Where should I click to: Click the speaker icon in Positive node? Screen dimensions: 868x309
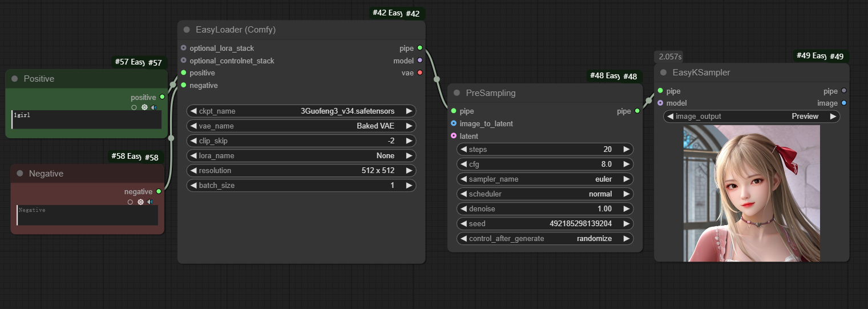[x=154, y=107]
